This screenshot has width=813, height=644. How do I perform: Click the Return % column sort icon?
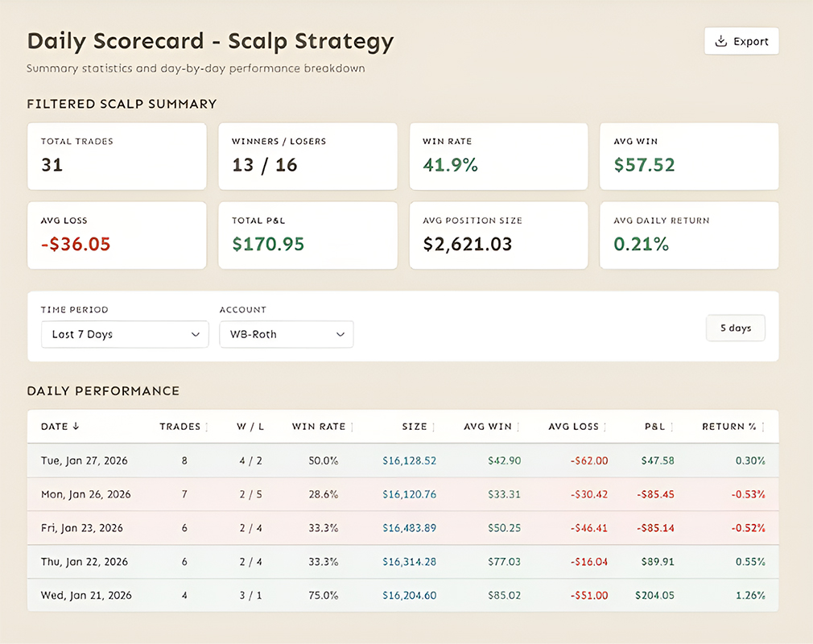[765, 427]
